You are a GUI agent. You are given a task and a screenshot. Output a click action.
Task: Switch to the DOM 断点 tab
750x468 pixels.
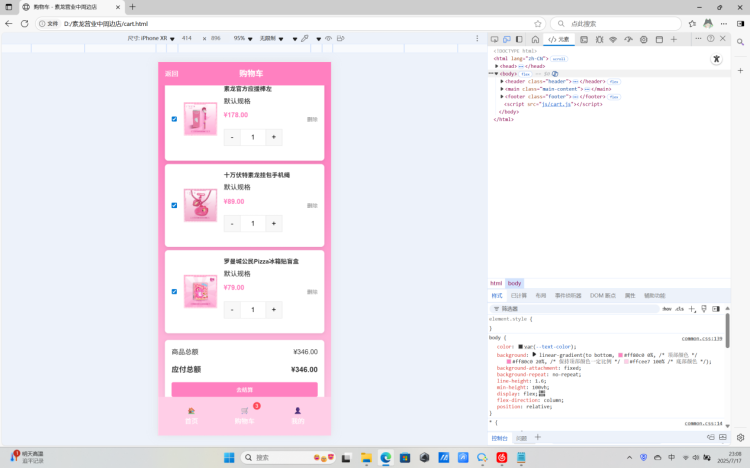(603, 296)
